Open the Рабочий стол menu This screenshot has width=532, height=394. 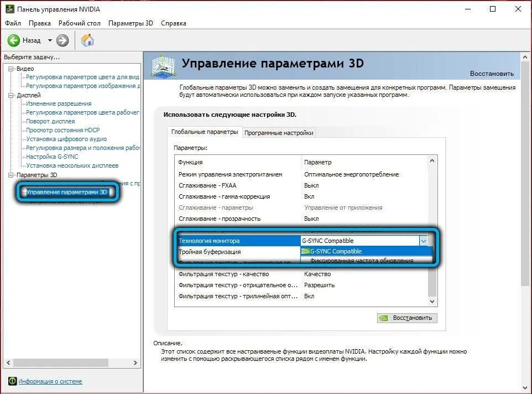point(80,23)
